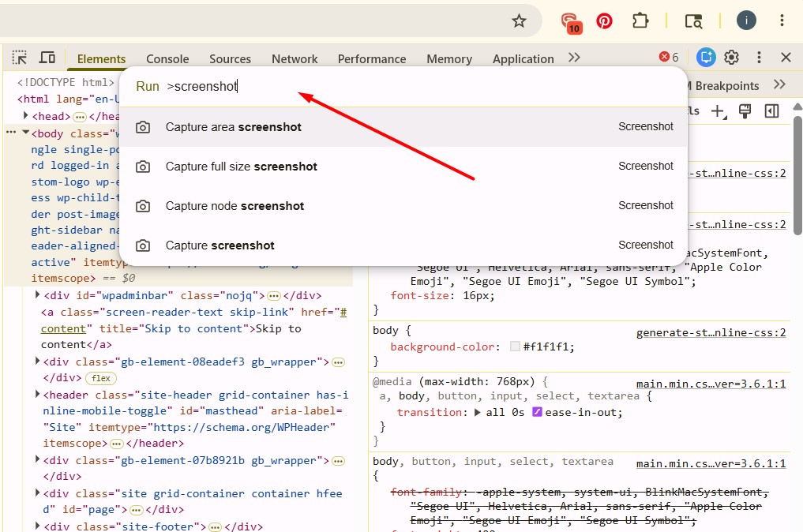Toggle the device toolbar
This screenshot has width=803, height=532.
pyautogui.click(x=47, y=58)
